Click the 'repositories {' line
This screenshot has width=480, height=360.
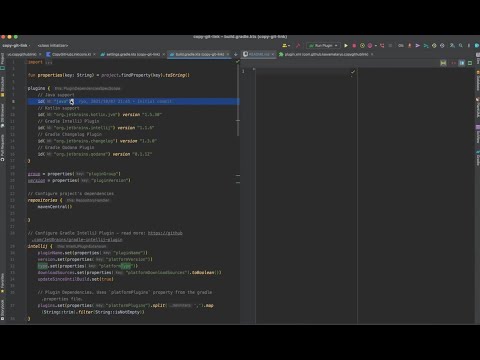pos(45,200)
